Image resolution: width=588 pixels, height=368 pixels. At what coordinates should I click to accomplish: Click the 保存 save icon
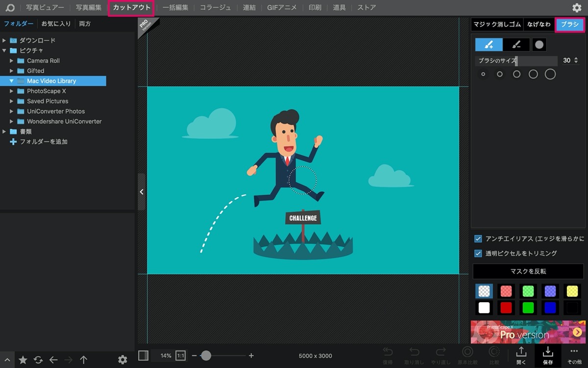click(x=548, y=355)
